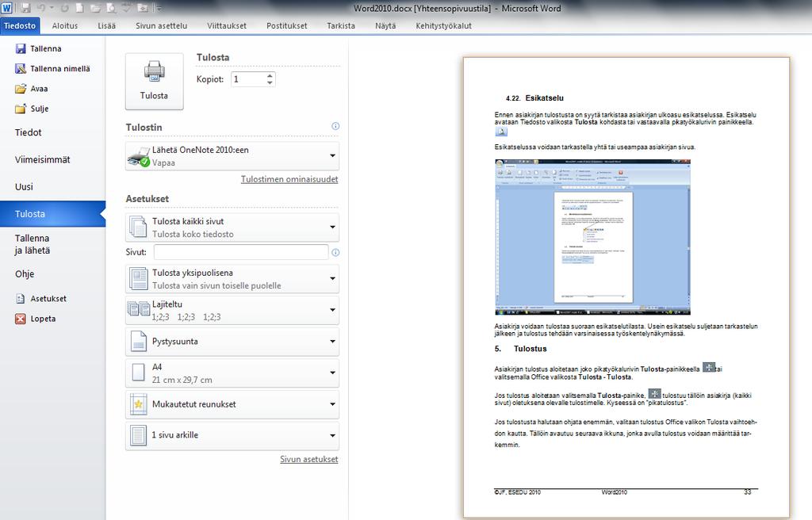Click the Print preview icon in quick access toolbar
This screenshot has width=812, height=520.
(111, 8)
